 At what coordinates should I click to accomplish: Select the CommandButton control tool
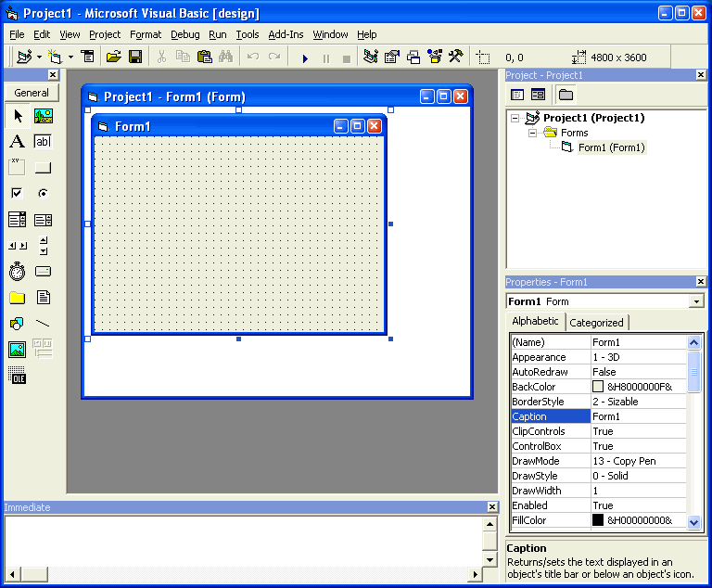(44, 168)
